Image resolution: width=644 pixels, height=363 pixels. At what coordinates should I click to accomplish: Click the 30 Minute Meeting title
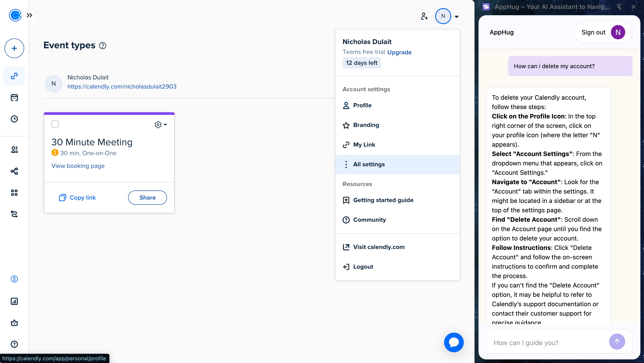click(92, 142)
